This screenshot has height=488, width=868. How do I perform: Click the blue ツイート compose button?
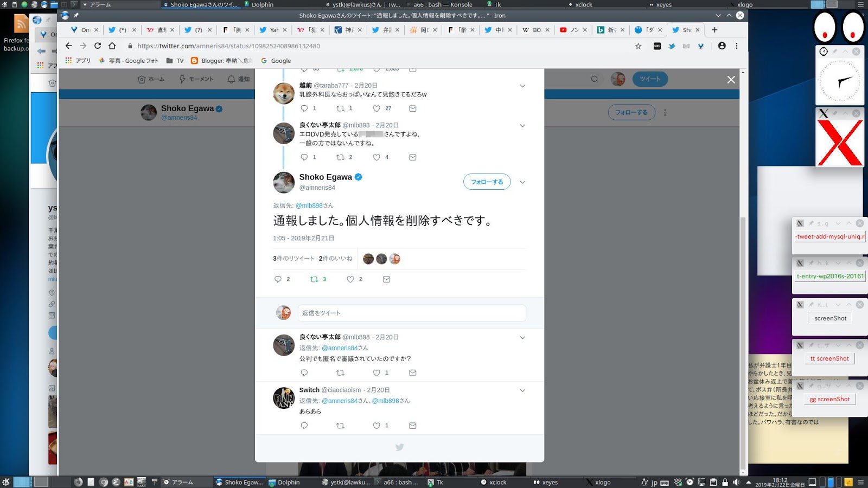tap(650, 79)
